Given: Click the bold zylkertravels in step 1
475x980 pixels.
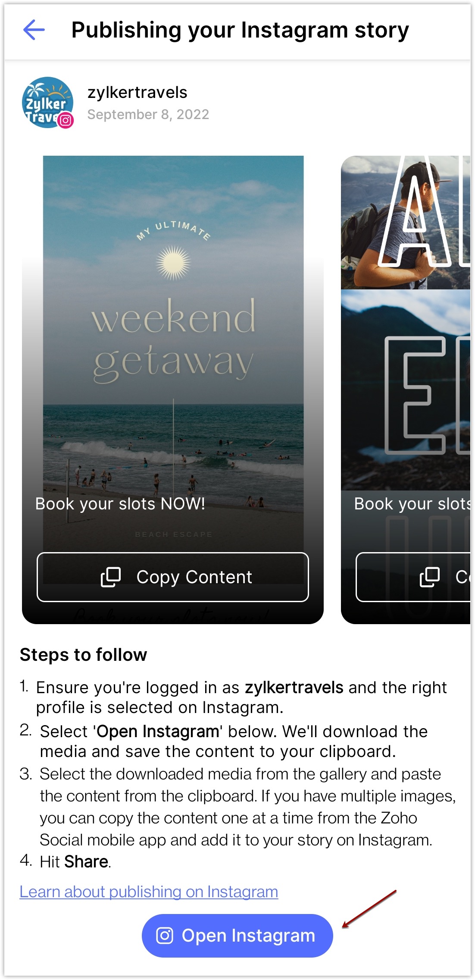Looking at the screenshot, I should point(294,688).
